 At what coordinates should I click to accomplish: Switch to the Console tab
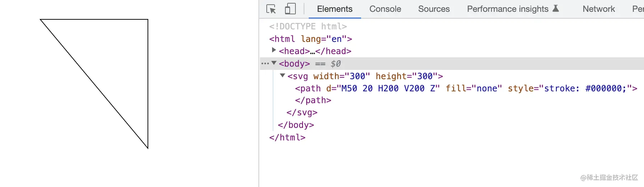click(385, 9)
